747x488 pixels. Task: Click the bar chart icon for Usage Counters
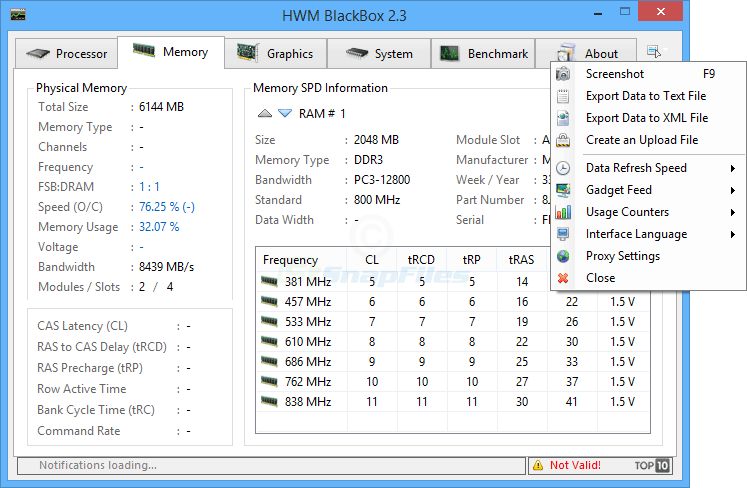563,212
